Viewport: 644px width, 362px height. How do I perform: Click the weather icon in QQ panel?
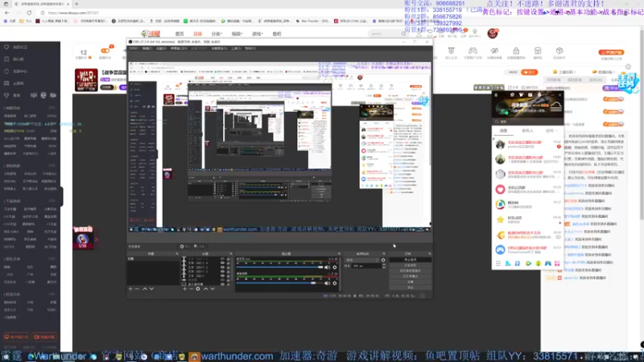pos(555,107)
